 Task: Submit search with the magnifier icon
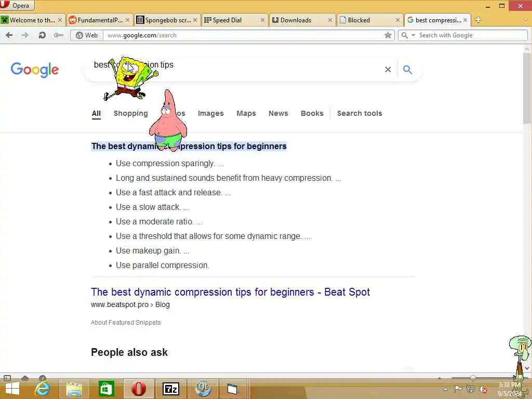407,70
